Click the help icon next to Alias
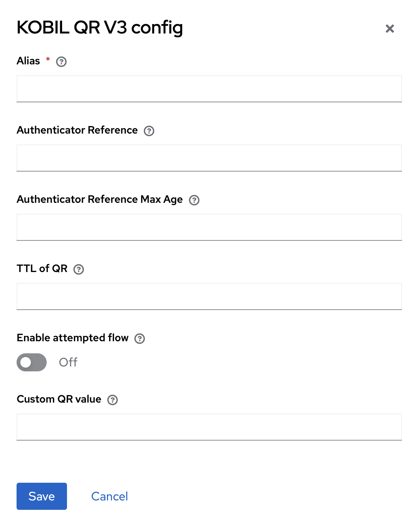Viewport: 420px width, 526px height. (61, 62)
